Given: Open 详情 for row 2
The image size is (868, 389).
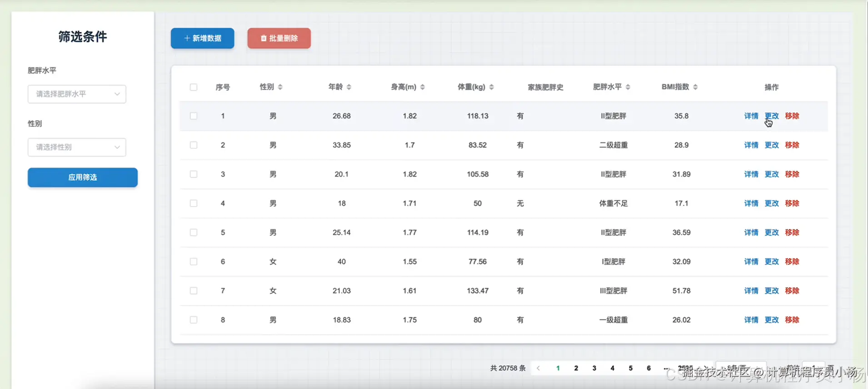Looking at the screenshot, I should pyautogui.click(x=751, y=145).
